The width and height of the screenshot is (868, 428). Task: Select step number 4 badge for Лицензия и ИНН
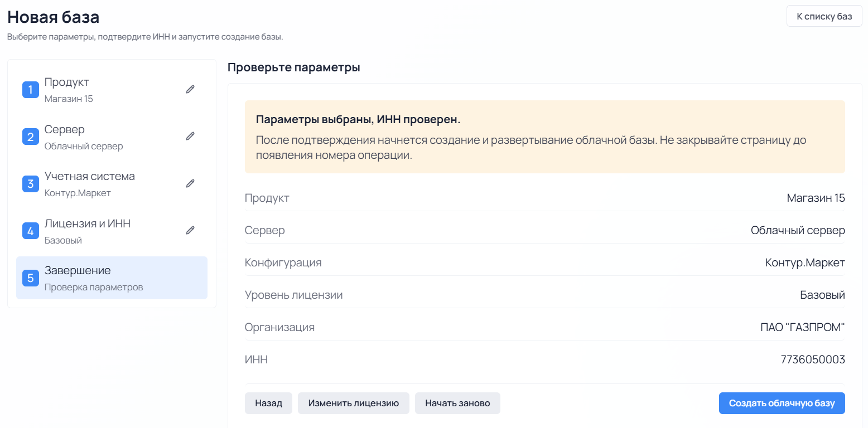pos(30,231)
